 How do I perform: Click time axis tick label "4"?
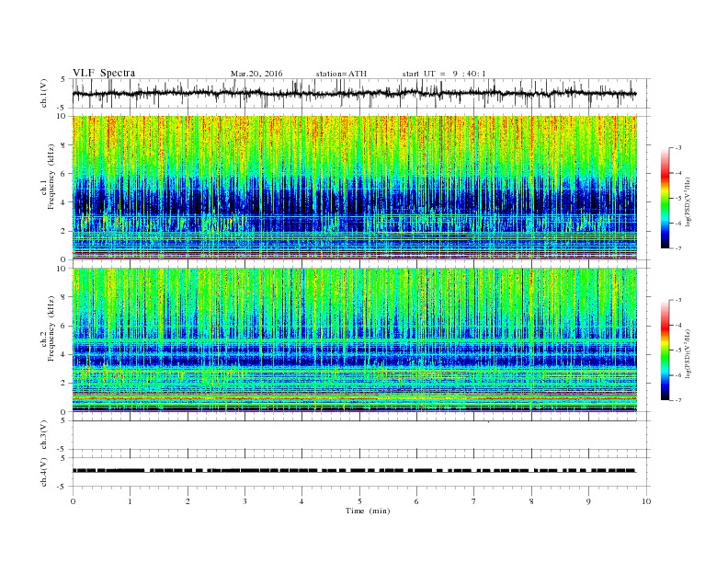pyautogui.click(x=301, y=501)
